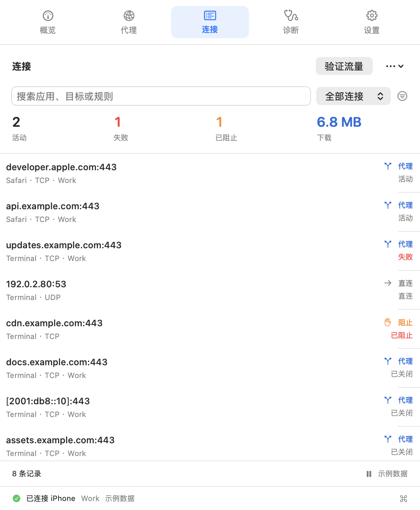Click blocked hand icon on cdn.example.com row

coord(388,322)
